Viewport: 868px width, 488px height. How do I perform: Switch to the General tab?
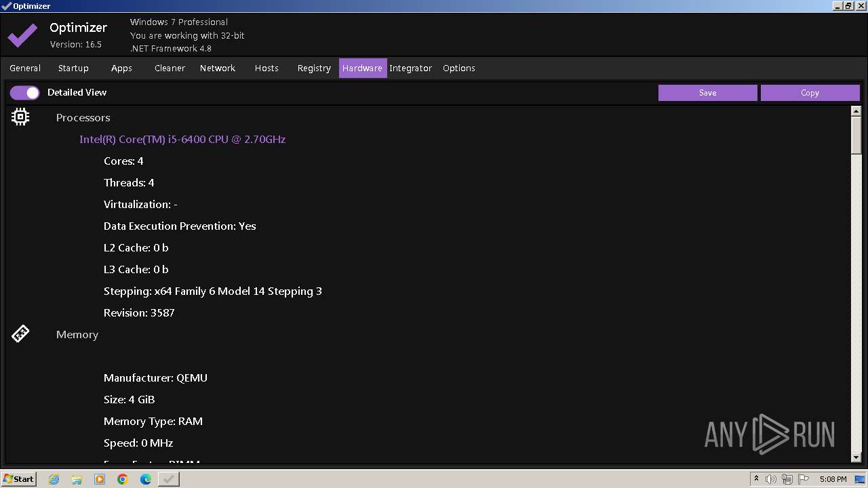pos(25,68)
